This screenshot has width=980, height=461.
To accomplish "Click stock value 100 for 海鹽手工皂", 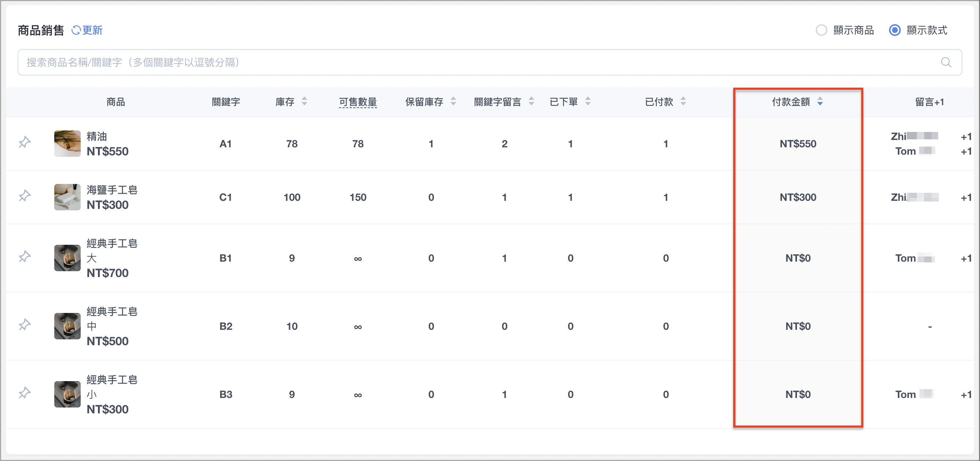I will [292, 197].
